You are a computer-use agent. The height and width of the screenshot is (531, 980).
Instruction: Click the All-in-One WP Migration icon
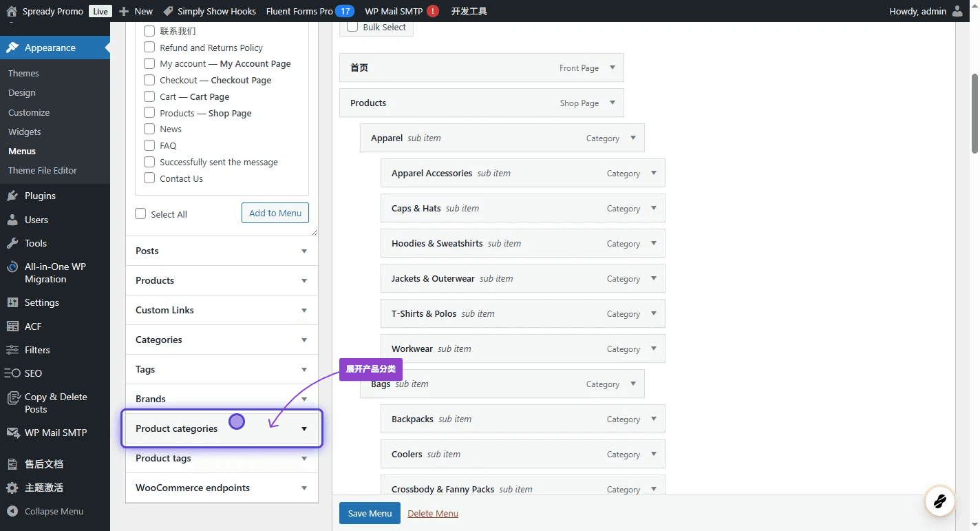tap(12, 267)
